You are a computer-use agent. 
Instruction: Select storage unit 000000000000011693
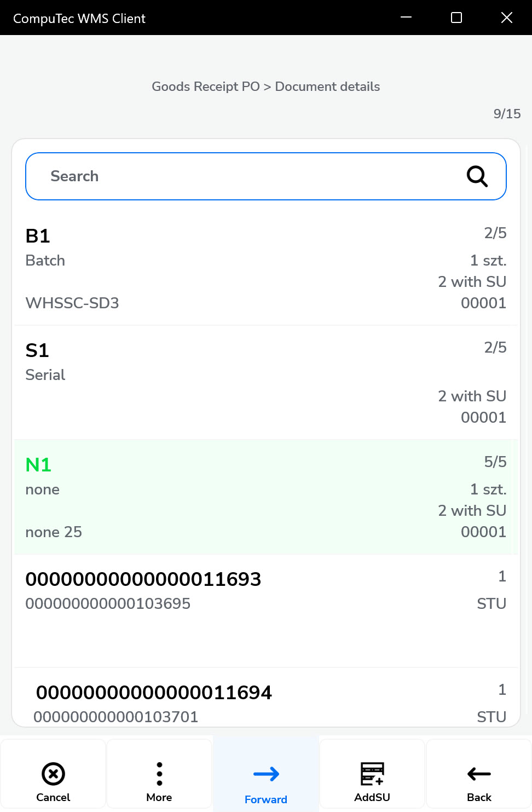pos(143,579)
